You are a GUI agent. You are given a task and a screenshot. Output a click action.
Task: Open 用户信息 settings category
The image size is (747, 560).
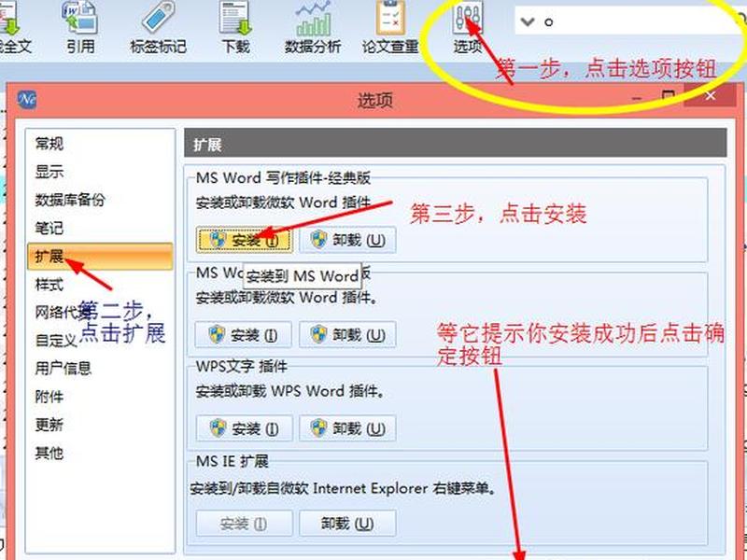(100, 368)
